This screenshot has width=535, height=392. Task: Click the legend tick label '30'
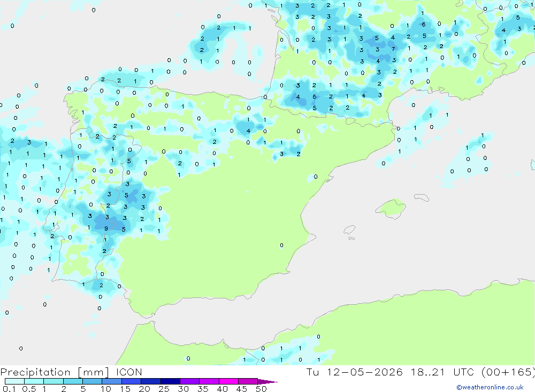coord(184,389)
